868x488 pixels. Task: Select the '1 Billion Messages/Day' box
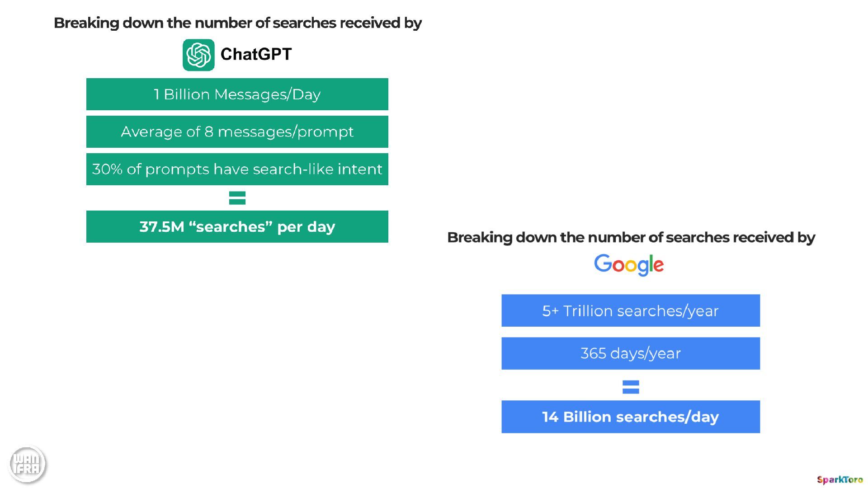point(237,94)
